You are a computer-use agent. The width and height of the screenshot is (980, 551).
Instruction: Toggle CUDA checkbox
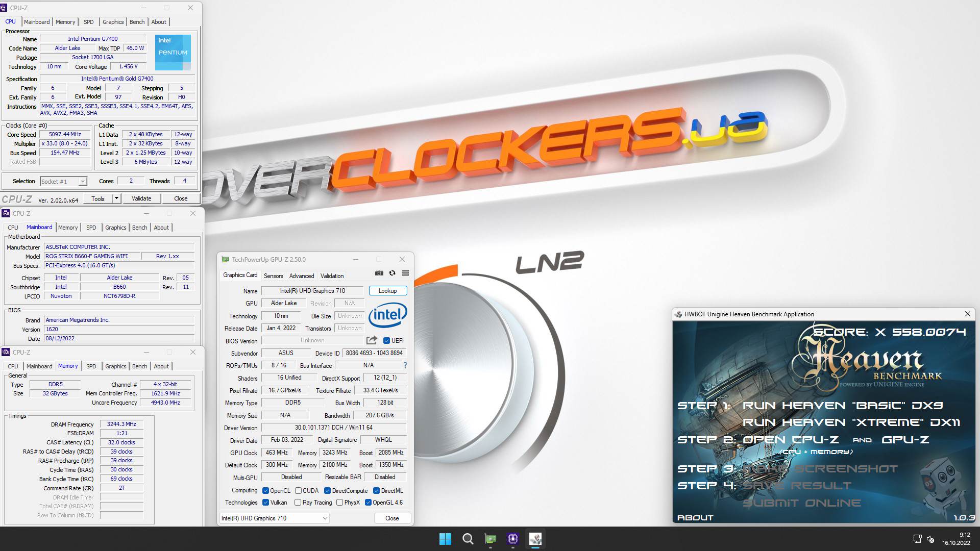(x=298, y=491)
